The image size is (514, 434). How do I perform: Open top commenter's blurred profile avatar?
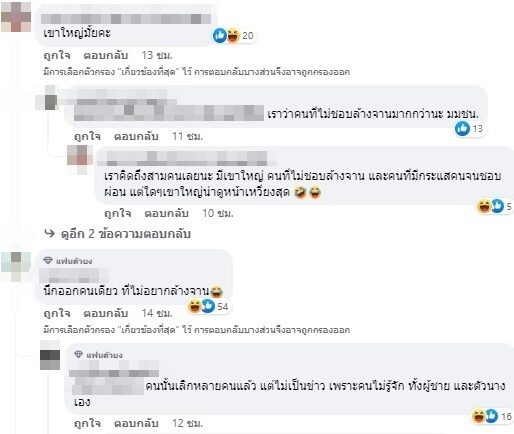click(x=16, y=17)
